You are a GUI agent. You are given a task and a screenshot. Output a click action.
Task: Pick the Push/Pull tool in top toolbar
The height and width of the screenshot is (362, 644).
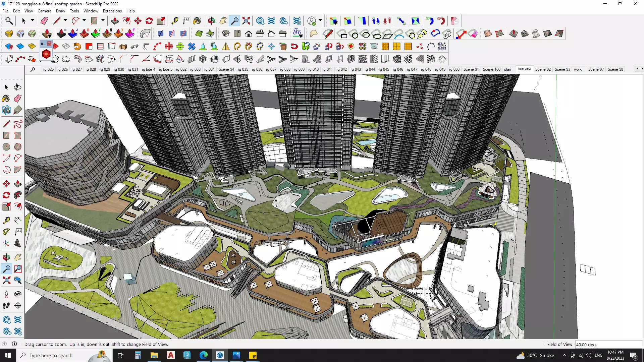(115, 21)
